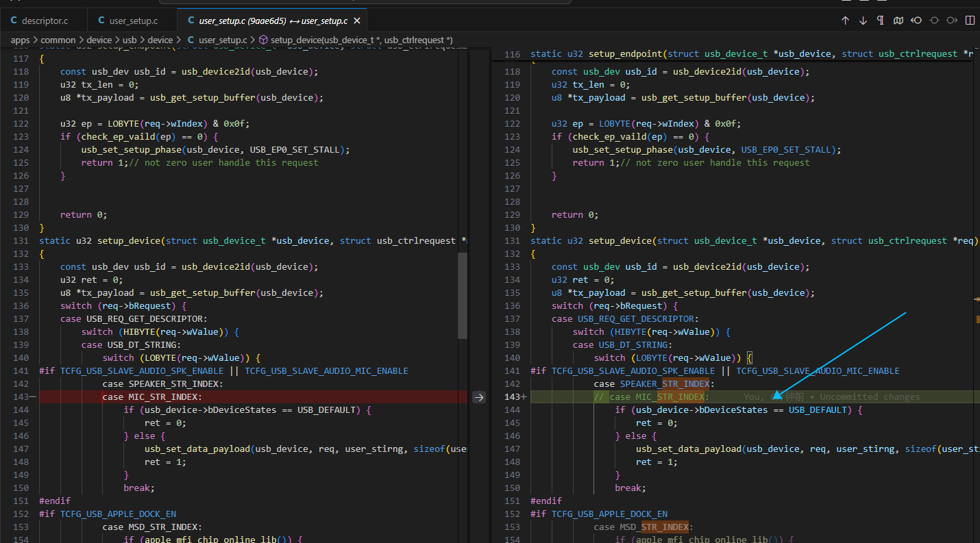Split the editor with the two-column icon
Image resolution: width=980 pixels, height=543 pixels.
coord(970,21)
